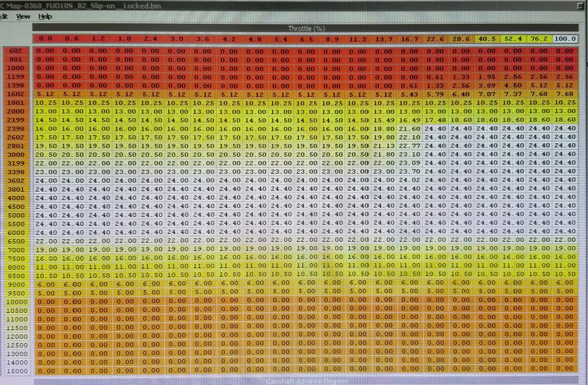The width and height of the screenshot is (588, 385).
Task: Click the 6500 RPM row header
Action: (x=15, y=240)
